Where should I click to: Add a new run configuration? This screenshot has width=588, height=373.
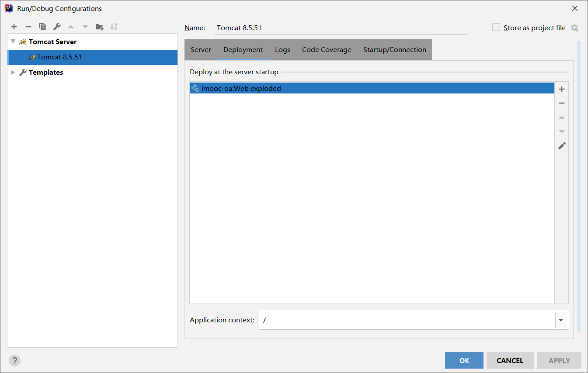tap(14, 27)
